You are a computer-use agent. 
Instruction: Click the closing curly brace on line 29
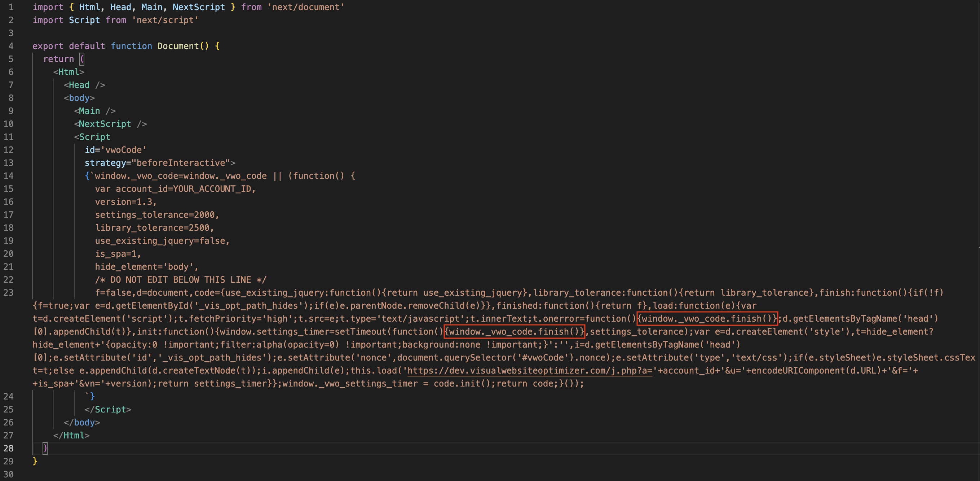point(35,461)
